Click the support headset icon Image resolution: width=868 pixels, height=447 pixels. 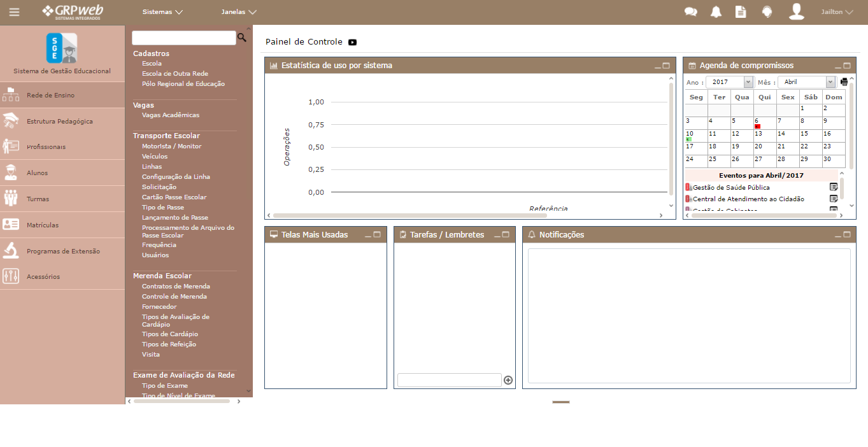tap(767, 12)
